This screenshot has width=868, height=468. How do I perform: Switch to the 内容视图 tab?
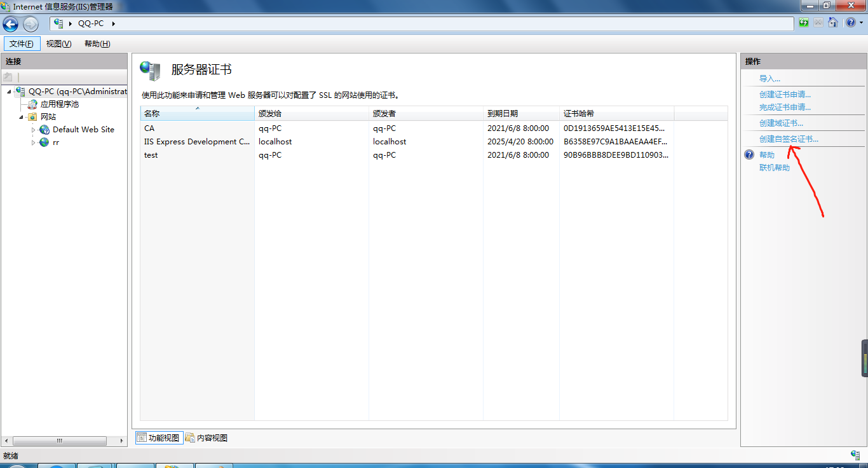(x=207, y=437)
